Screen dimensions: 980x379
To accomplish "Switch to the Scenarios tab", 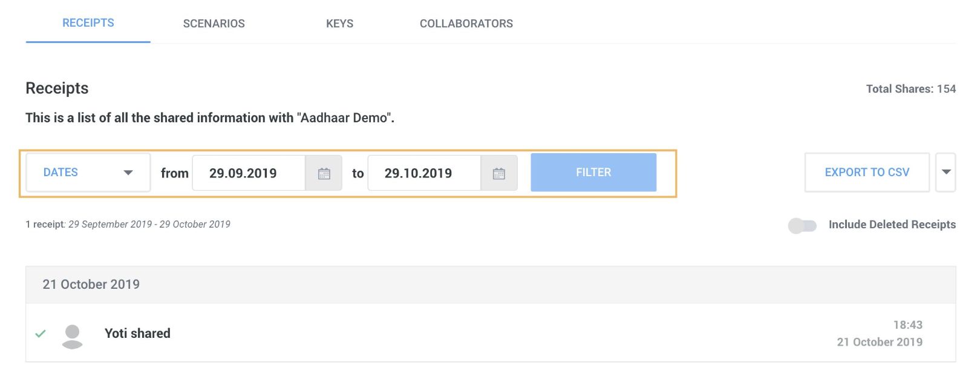I will (x=214, y=24).
